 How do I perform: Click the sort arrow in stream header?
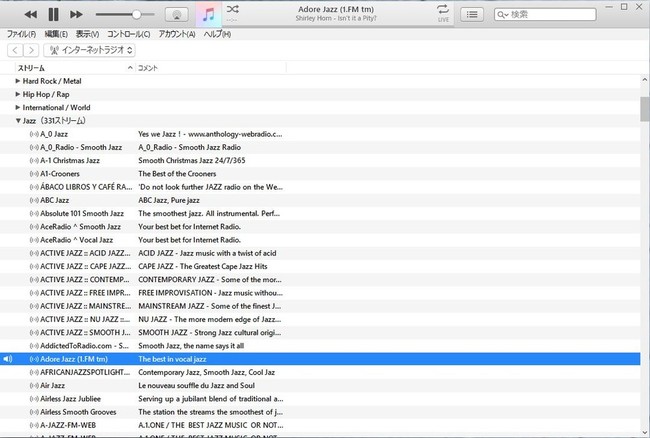click(130, 68)
